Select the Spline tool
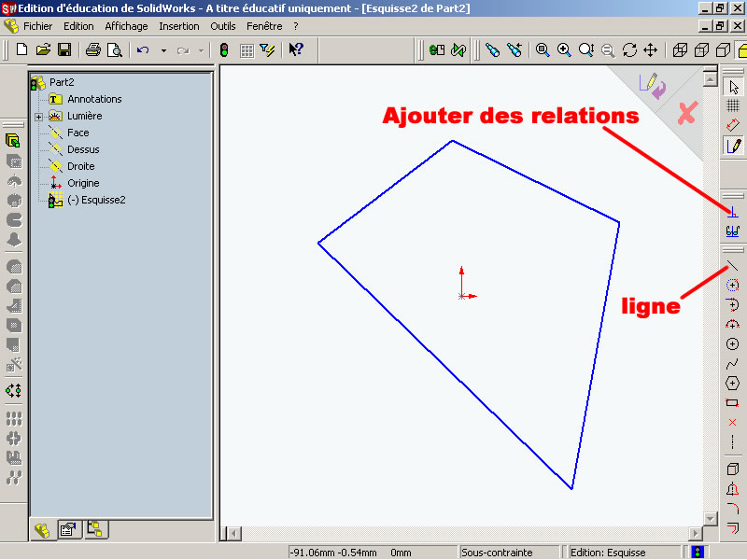Screen dimensions: 747x560 point(733,364)
